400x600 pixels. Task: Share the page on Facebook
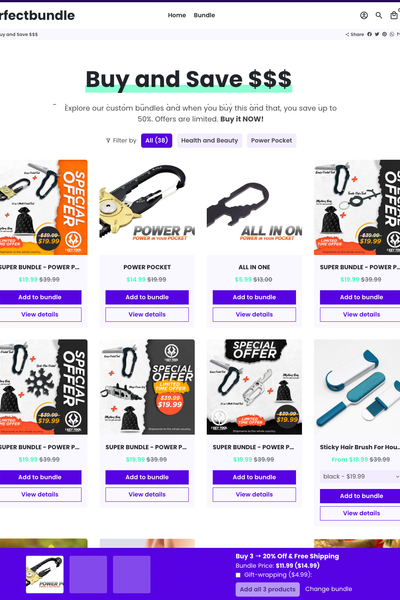[369, 34]
